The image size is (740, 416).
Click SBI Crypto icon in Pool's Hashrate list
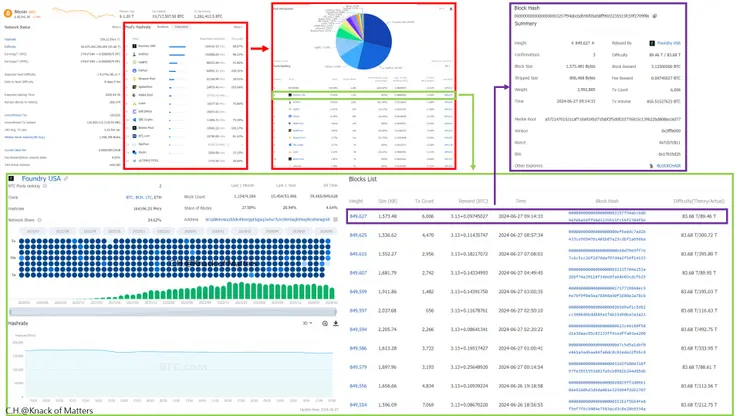[x=135, y=119]
